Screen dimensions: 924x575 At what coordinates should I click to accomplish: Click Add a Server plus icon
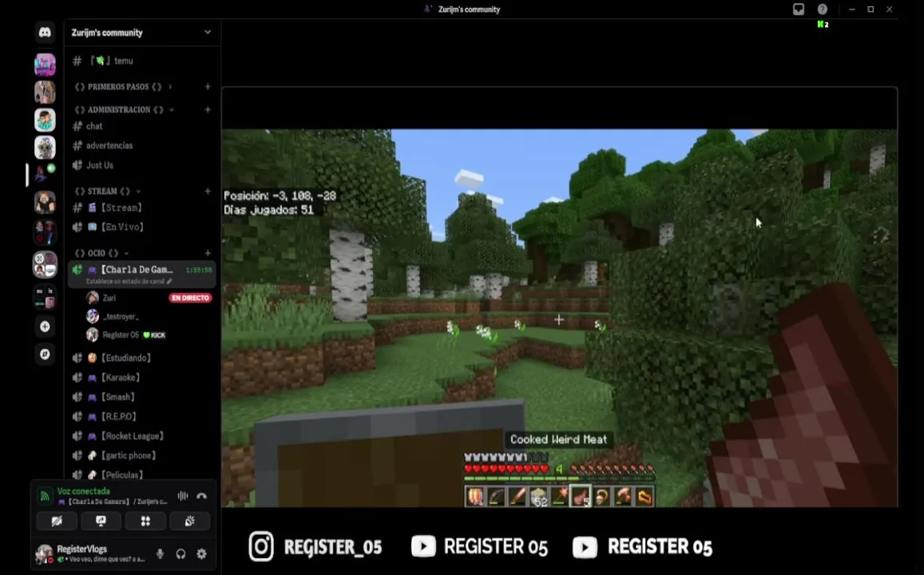coord(45,327)
